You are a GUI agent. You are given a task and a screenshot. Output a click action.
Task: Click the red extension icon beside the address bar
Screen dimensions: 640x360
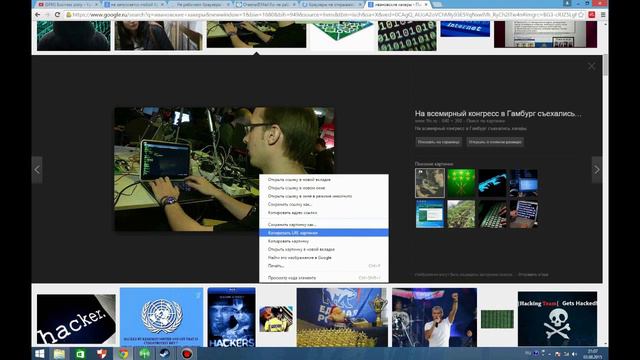(592, 15)
